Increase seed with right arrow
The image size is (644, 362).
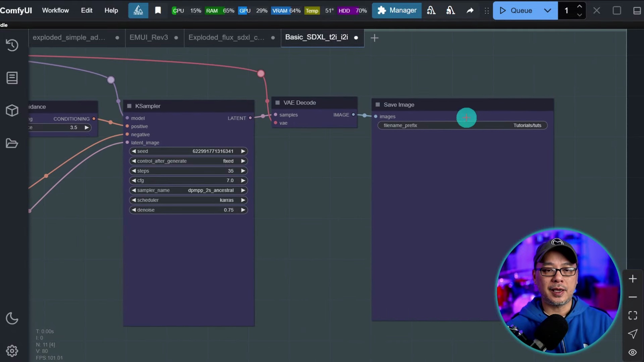(x=243, y=151)
